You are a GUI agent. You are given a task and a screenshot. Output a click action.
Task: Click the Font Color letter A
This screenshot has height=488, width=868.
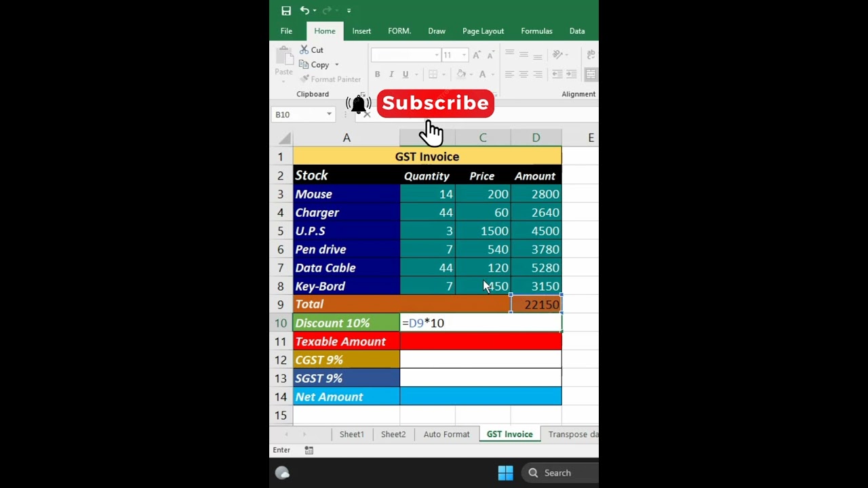pos(483,75)
